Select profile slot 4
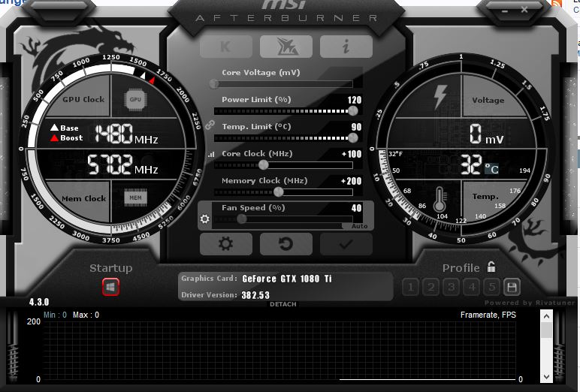 (472, 287)
